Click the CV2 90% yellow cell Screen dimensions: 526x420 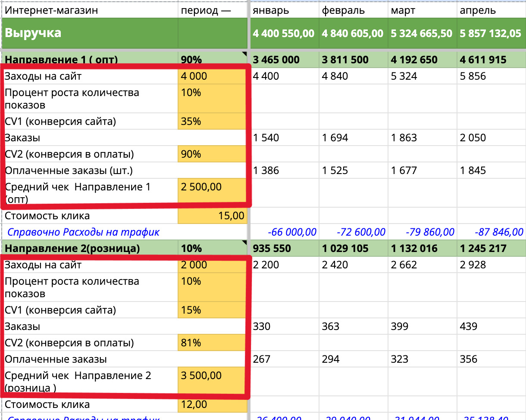click(x=212, y=154)
